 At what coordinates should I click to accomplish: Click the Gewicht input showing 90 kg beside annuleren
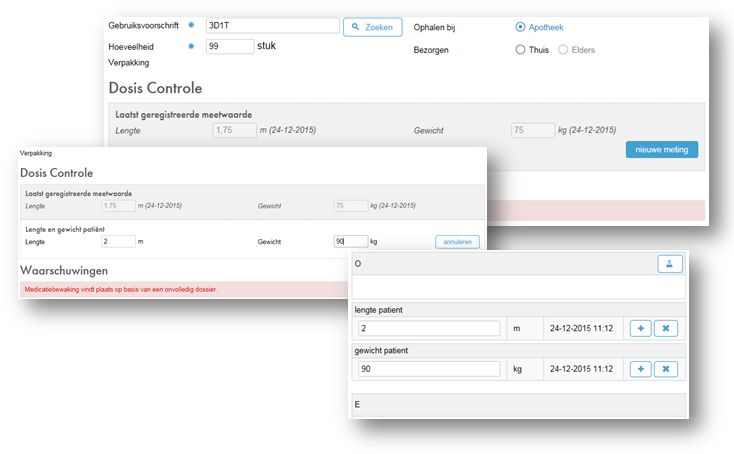point(350,241)
